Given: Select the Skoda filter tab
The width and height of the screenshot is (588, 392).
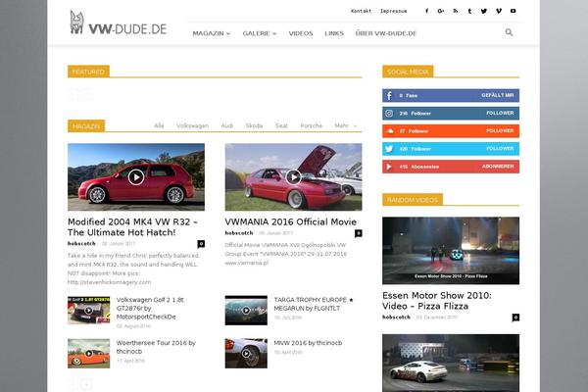Looking at the screenshot, I should coord(254,125).
